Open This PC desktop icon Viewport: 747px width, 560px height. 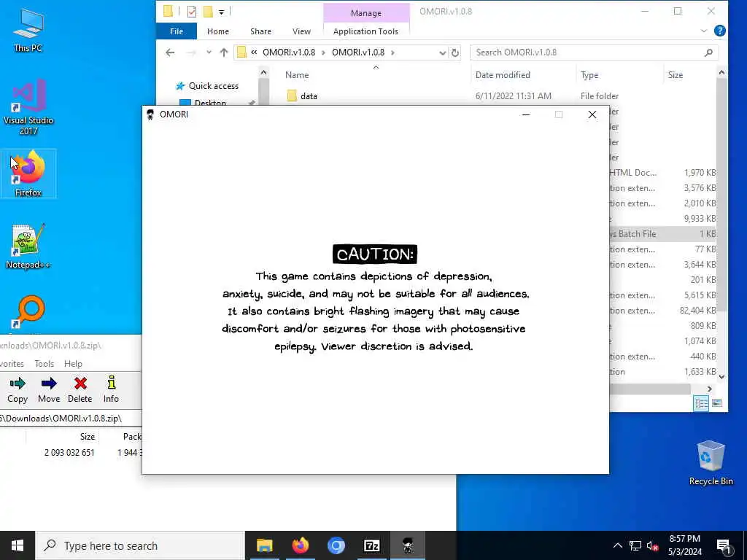(x=28, y=29)
